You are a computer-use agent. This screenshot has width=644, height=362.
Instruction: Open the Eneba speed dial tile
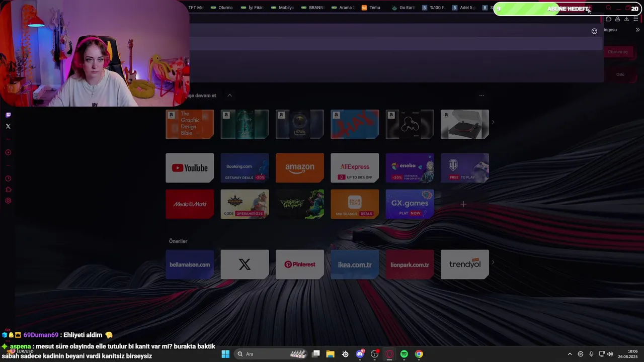(x=410, y=168)
